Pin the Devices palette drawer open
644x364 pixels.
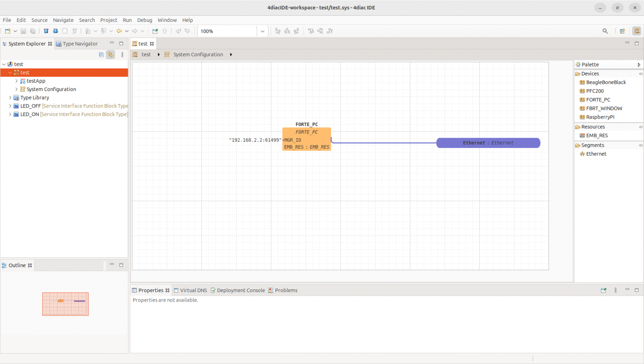pyautogui.click(x=641, y=74)
